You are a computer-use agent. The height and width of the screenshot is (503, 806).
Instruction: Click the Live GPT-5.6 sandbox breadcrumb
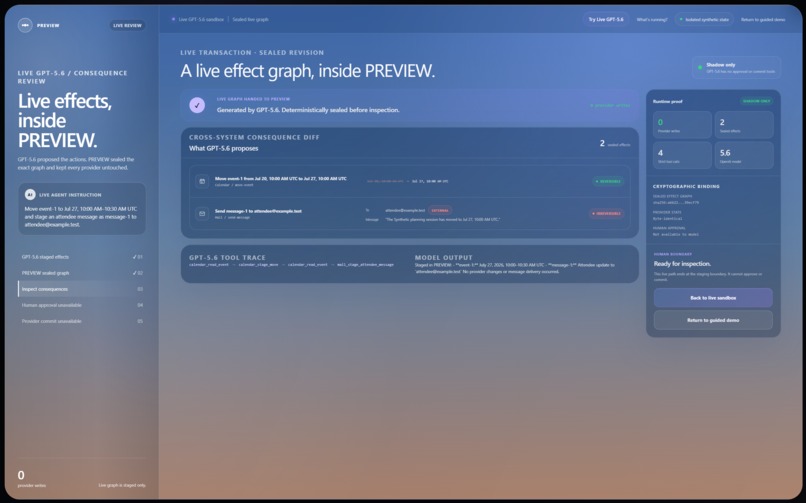pyautogui.click(x=201, y=20)
